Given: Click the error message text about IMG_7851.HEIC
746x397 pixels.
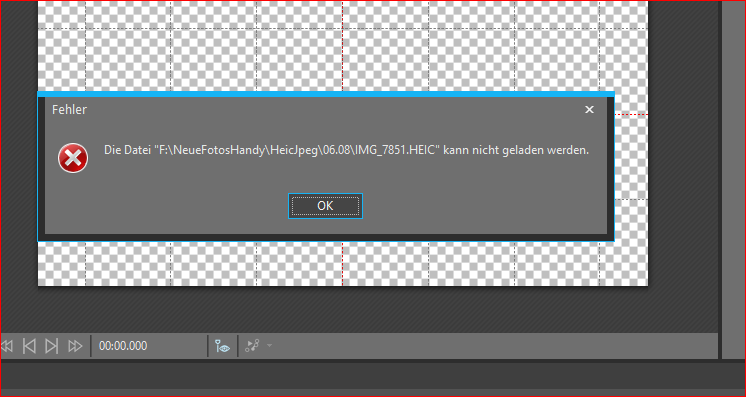Looking at the screenshot, I should click(x=346, y=150).
